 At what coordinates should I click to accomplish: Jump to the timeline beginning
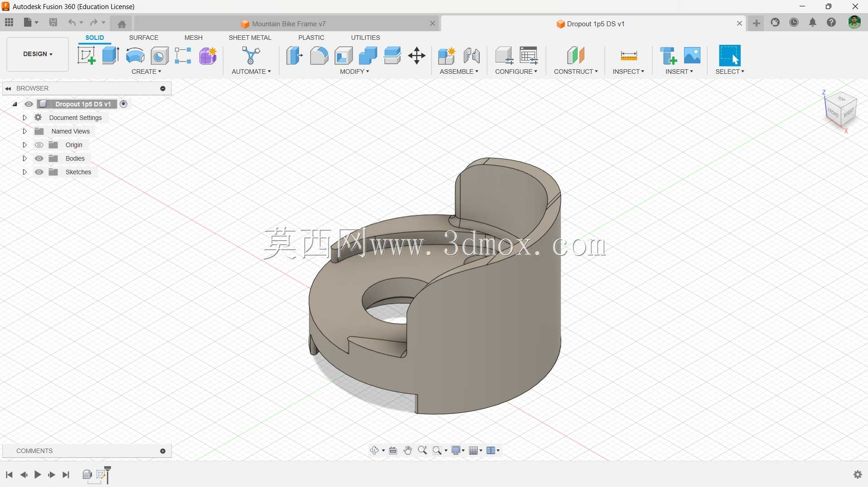9,474
